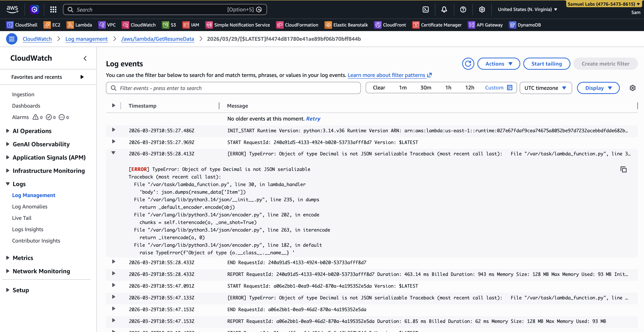Collapse the expanded ERROR log row
This screenshot has width=644, height=332.
tap(113, 153)
